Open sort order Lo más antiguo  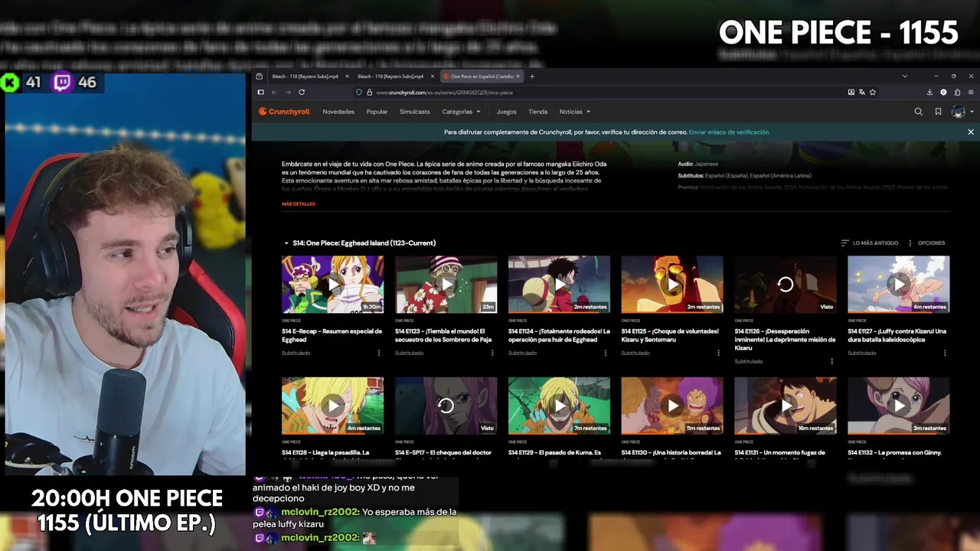[870, 243]
